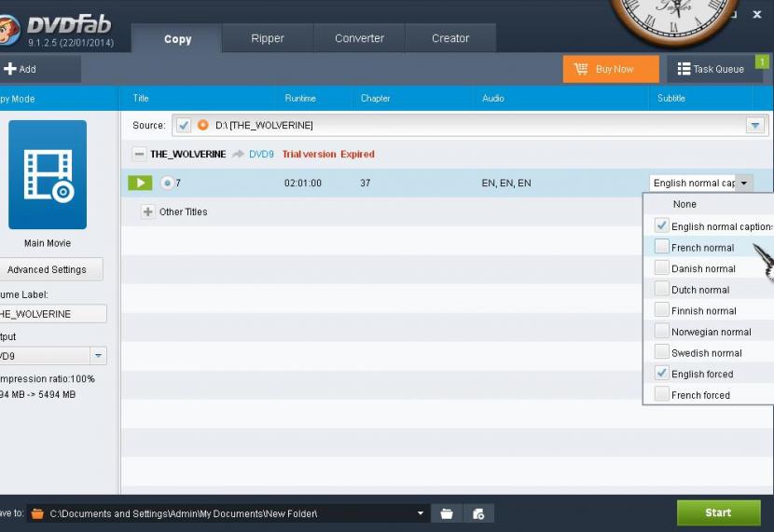This screenshot has width=774, height=532.
Task: Click the ISO image file icon button
Action: click(x=478, y=513)
